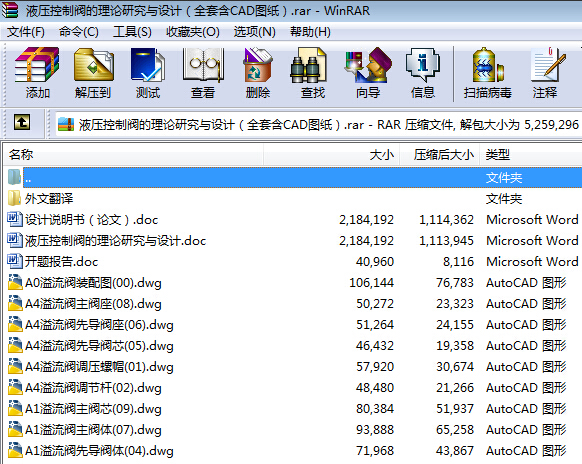The width and height of the screenshot is (582, 464).
Task: Click packed size value 76,783
Action: [455, 283]
